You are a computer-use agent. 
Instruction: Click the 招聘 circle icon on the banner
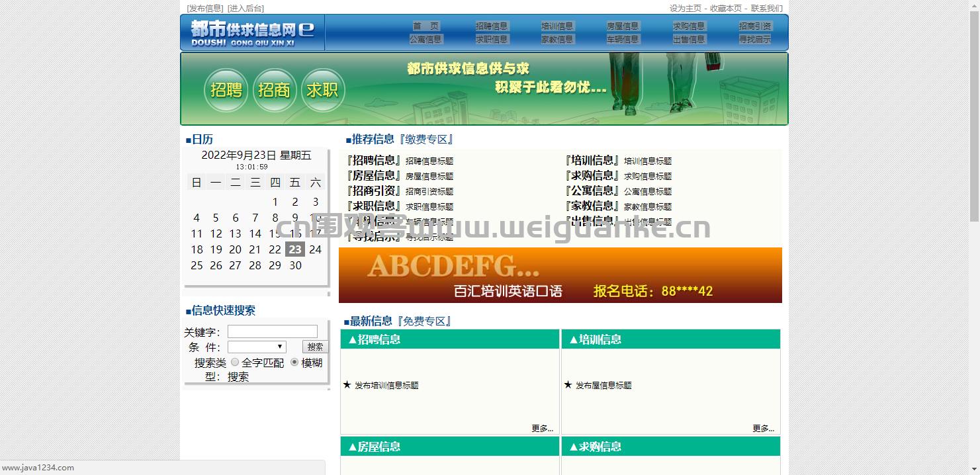[226, 91]
